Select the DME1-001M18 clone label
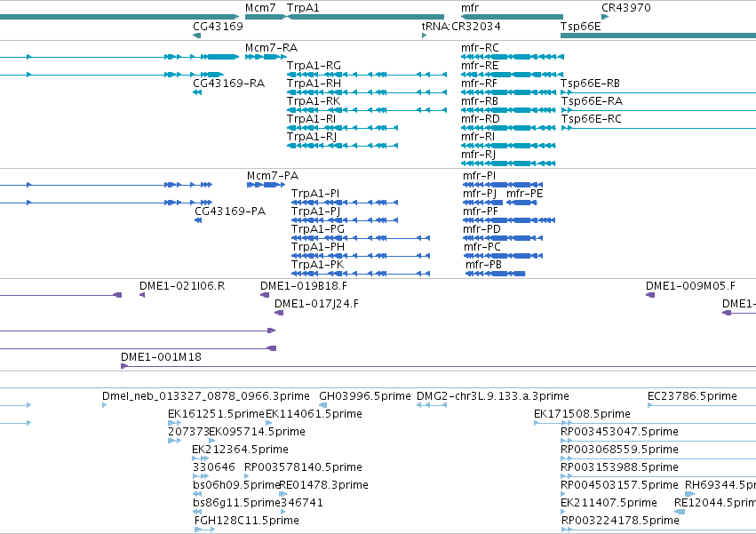The image size is (756, 534). coord(161,357)
